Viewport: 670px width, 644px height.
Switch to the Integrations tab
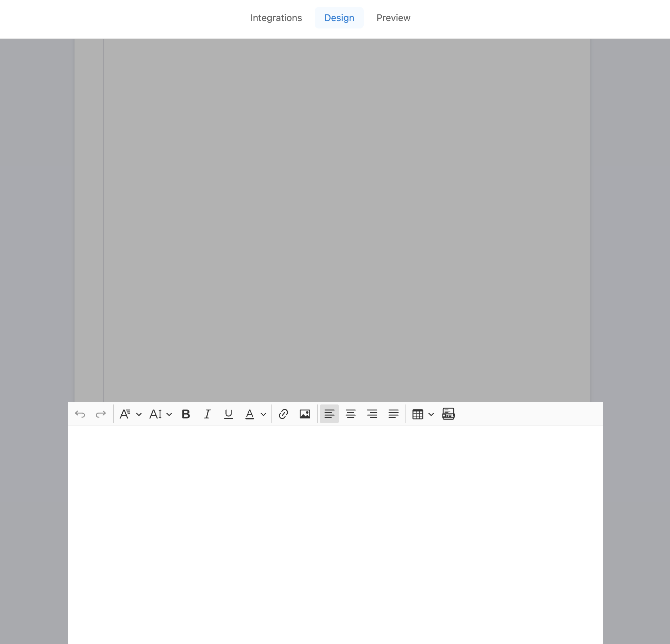tap(276, 18)
